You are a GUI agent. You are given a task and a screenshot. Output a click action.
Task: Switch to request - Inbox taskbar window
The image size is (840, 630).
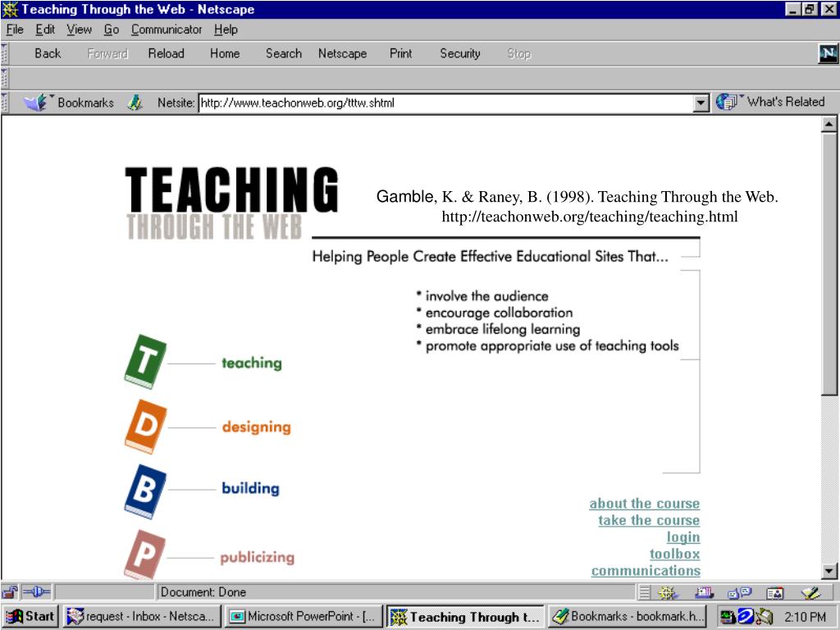coord(142,617)
